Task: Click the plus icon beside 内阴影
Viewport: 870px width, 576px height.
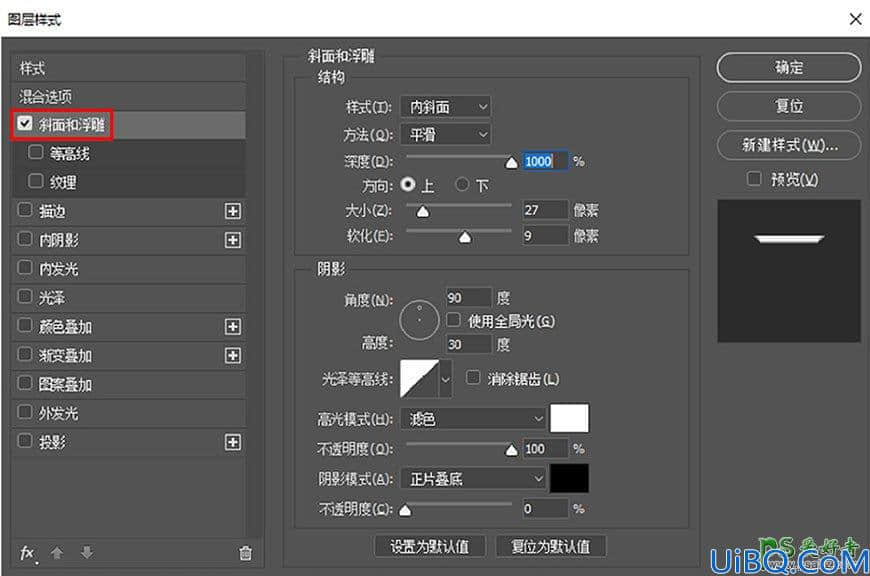Action: [233, 240]
